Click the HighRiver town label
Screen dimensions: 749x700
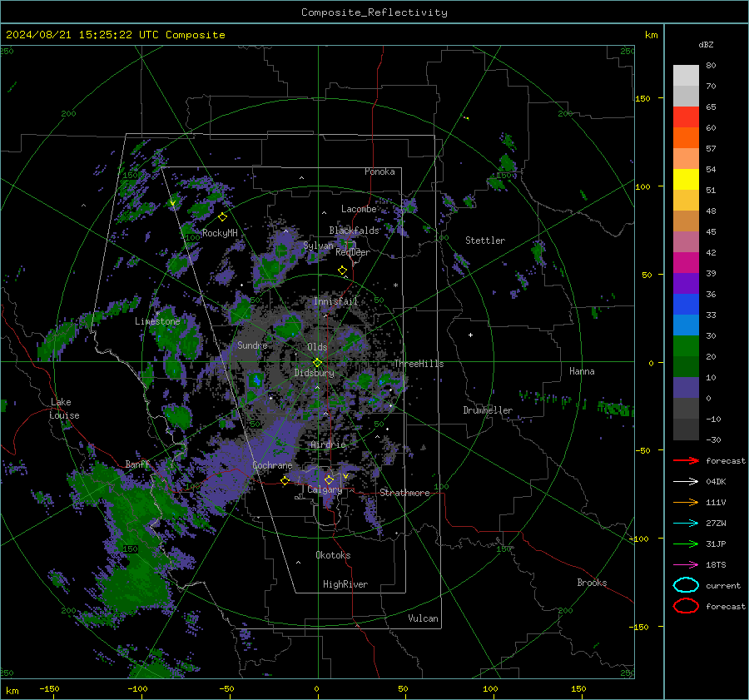click(345, 584)
